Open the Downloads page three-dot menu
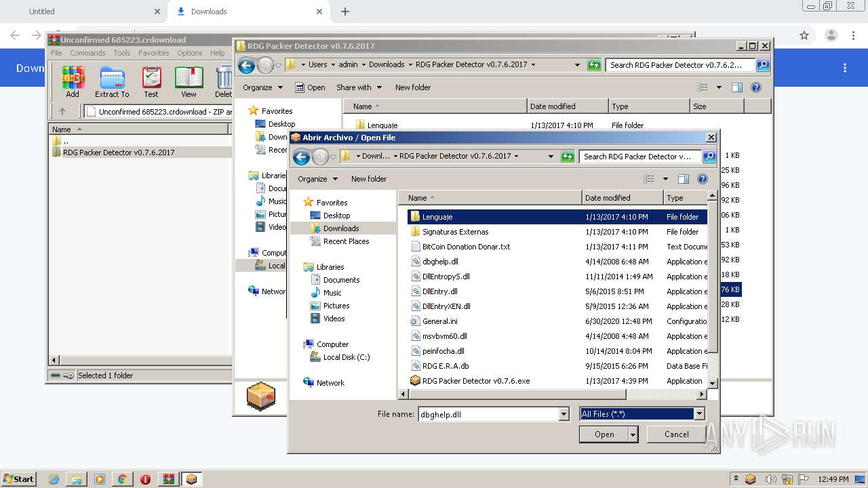This screenshot has height=488, width=868. (845, 68)
